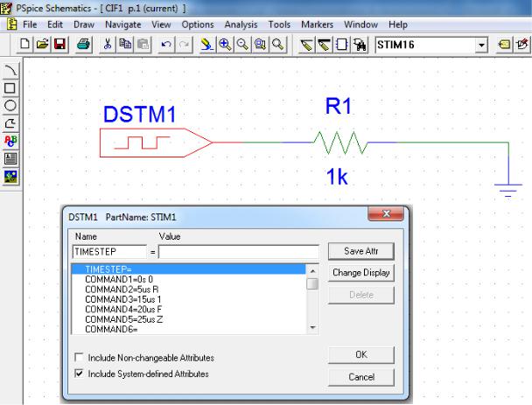Screen dimensions: 532x405
Task: Click the Edit Symbol icon at toolbar end
Action: 522,45
